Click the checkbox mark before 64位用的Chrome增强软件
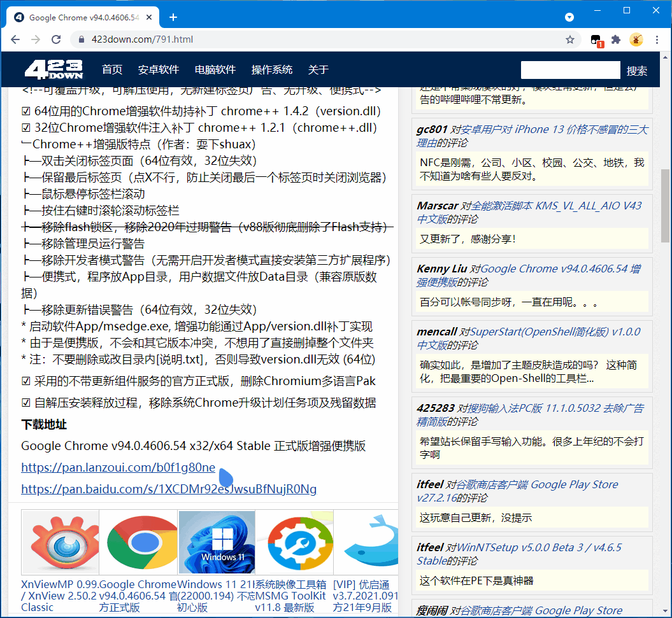This screenshot has width=672, height=618. click(25, 111)
